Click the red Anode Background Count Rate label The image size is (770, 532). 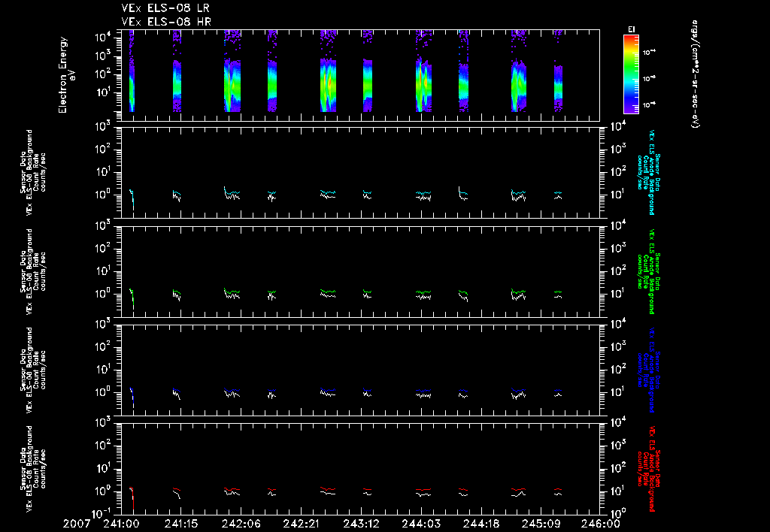[649, 469]
